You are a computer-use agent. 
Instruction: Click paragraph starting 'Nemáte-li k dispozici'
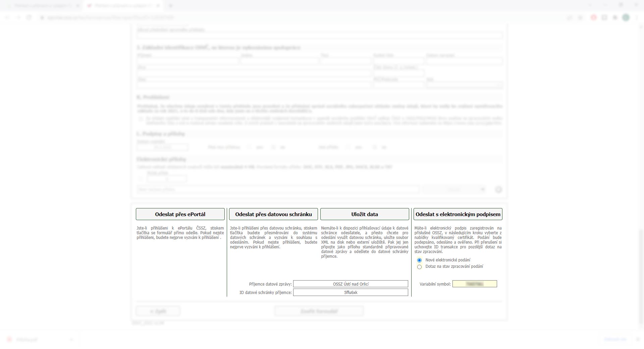365,242
